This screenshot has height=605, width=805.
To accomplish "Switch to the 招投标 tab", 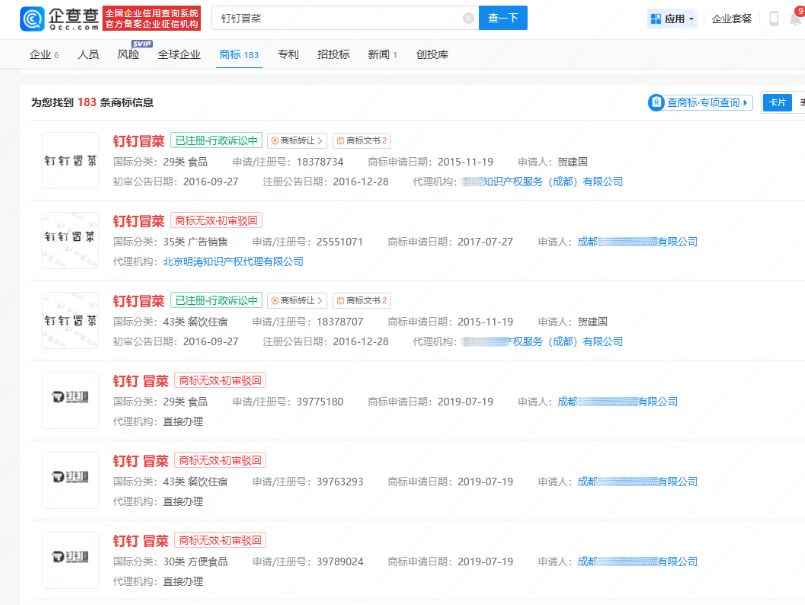I will (333, 54).
